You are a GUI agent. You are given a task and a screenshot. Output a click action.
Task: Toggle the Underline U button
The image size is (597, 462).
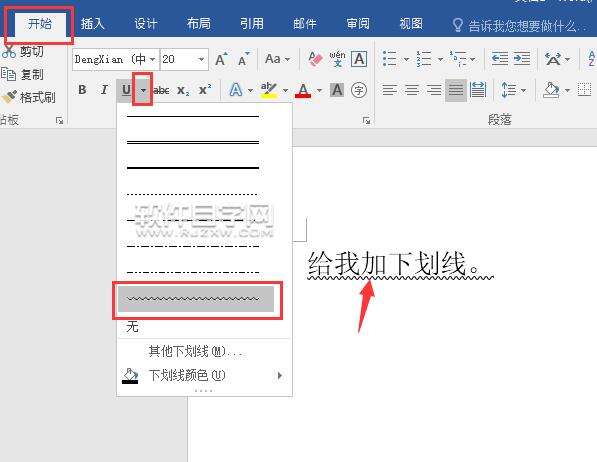[x=126, y=90]
